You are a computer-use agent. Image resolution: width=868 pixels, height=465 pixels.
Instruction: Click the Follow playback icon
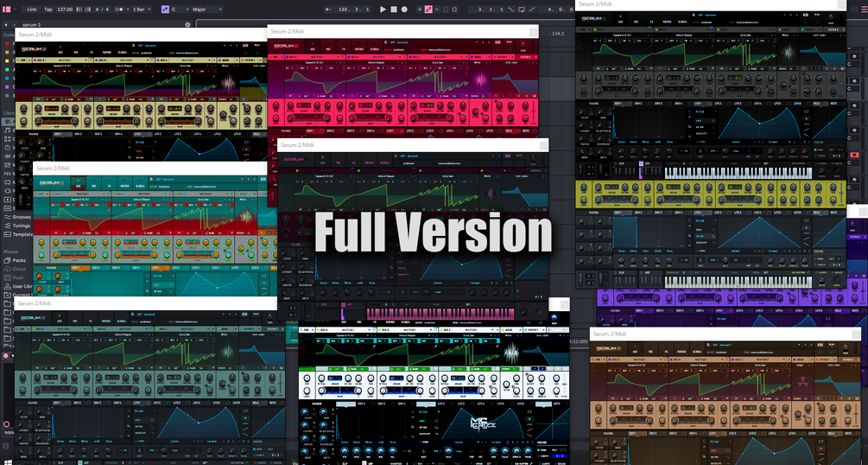[327, 10]
